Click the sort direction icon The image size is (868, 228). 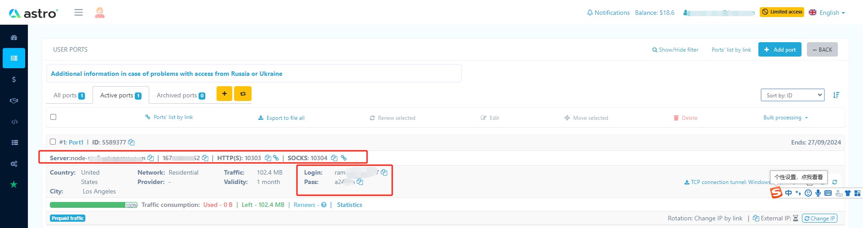tap(836, 95)
